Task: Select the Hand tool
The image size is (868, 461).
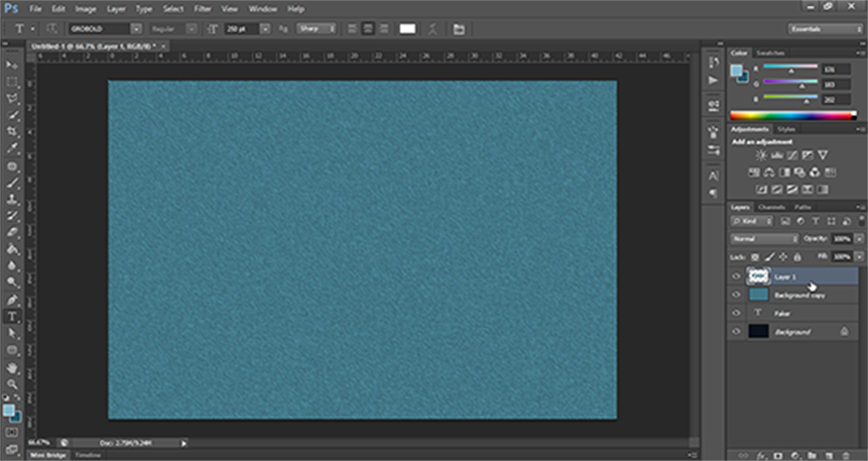Action: [x=13, y=367]
